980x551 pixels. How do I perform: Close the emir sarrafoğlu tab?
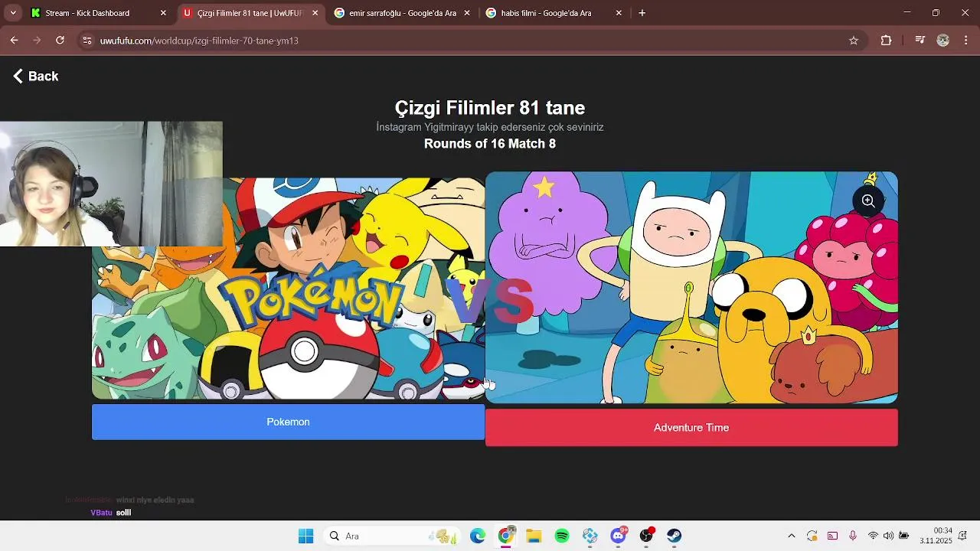(x=467, y=13)
